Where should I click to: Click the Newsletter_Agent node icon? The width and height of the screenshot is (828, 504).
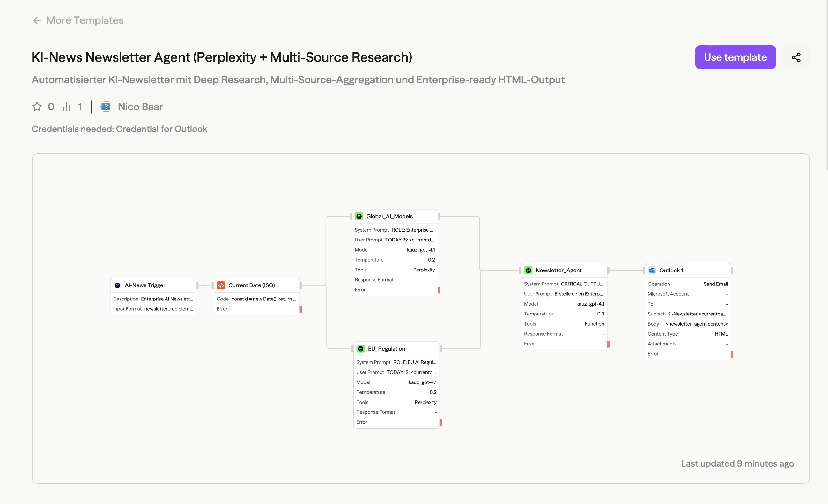tap(528, 271)
